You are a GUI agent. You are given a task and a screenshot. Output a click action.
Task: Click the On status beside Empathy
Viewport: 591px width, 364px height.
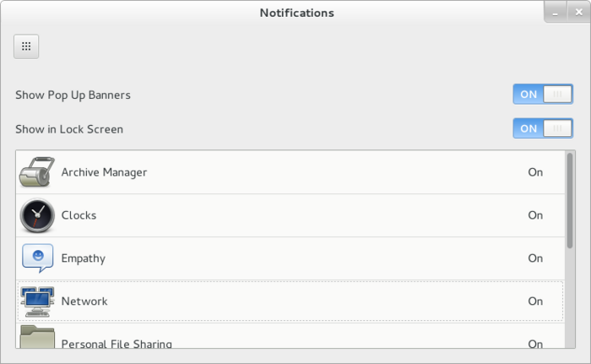pyautogui.click(x=535, y=258)
